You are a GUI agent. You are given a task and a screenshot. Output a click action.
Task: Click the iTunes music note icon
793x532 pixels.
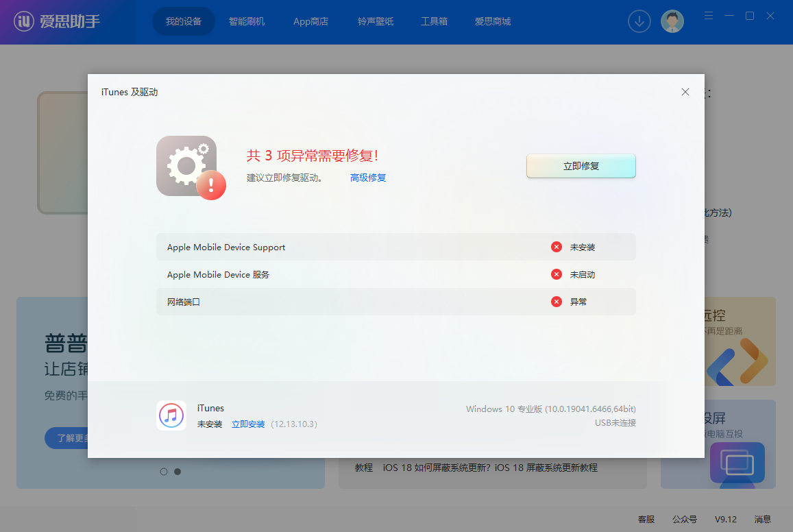coord(171,415)
